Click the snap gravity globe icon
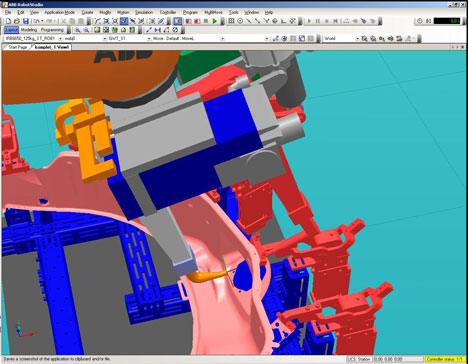Viewport: 468px width, 364px height. [x=275, y=21]
